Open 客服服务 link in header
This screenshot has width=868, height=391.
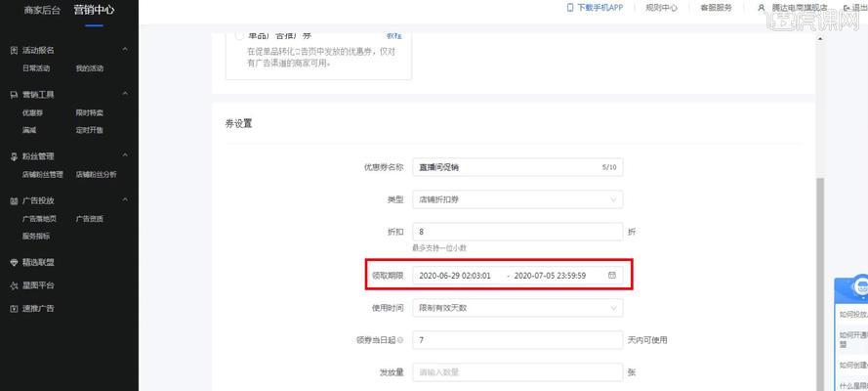tap(717, 8)
